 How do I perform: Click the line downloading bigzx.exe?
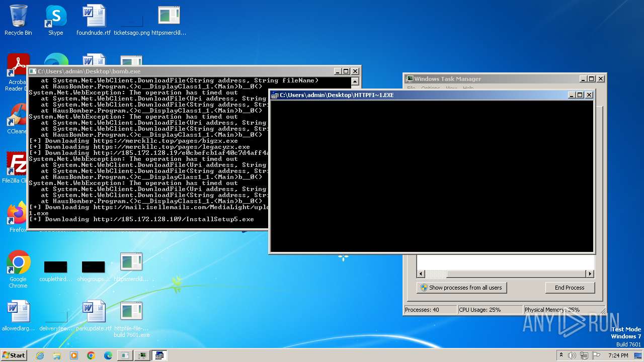tap(133, 141)
